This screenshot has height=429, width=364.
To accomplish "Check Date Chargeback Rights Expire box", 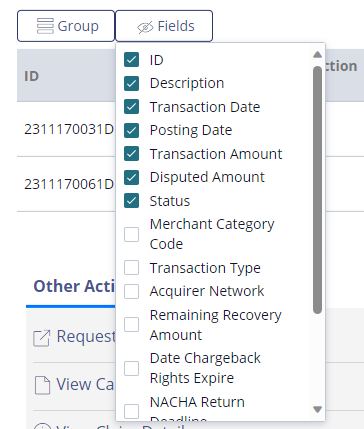I will pyautogui.click(x=131, y=368).
